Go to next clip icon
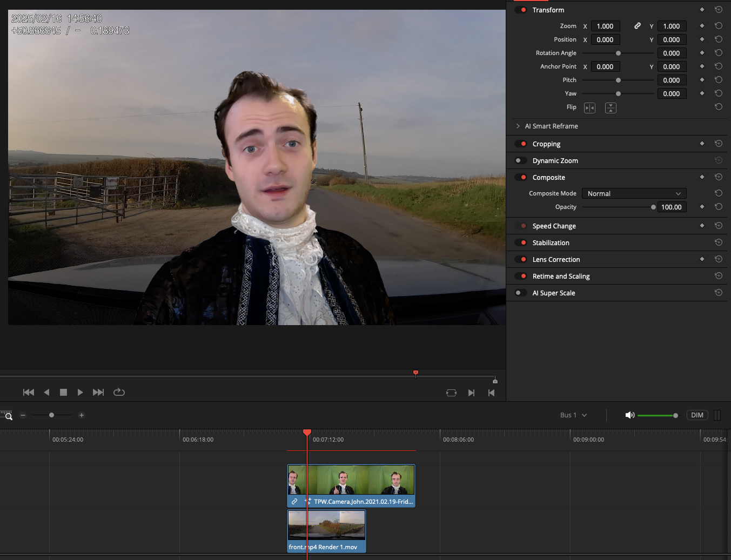 coord(471,393)
